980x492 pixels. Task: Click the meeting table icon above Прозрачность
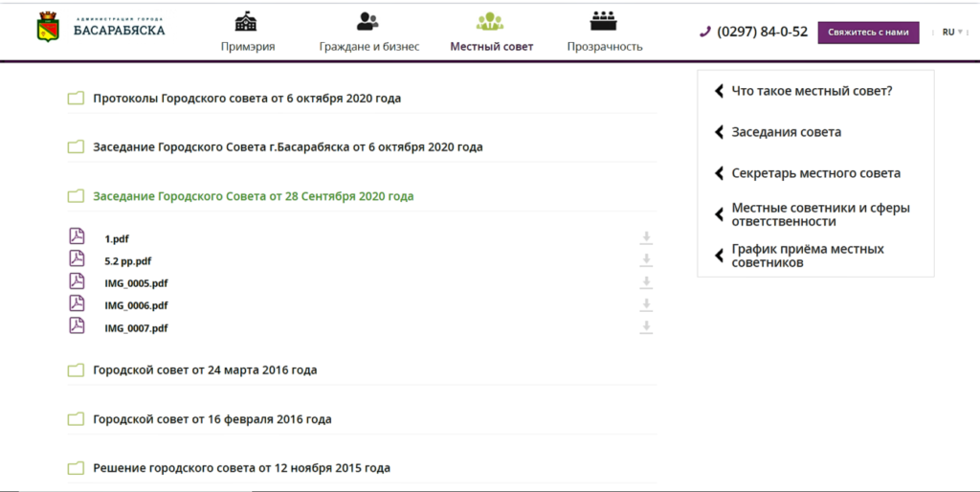[603, 21]
